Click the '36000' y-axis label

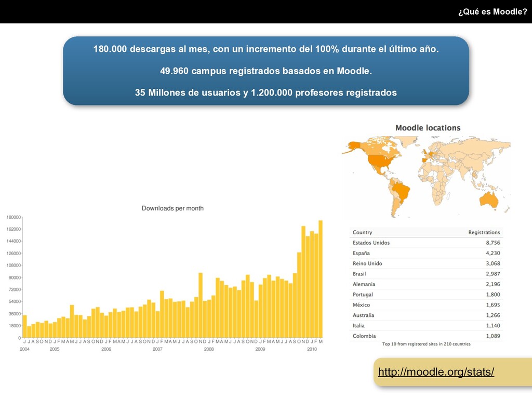(15, 314)
